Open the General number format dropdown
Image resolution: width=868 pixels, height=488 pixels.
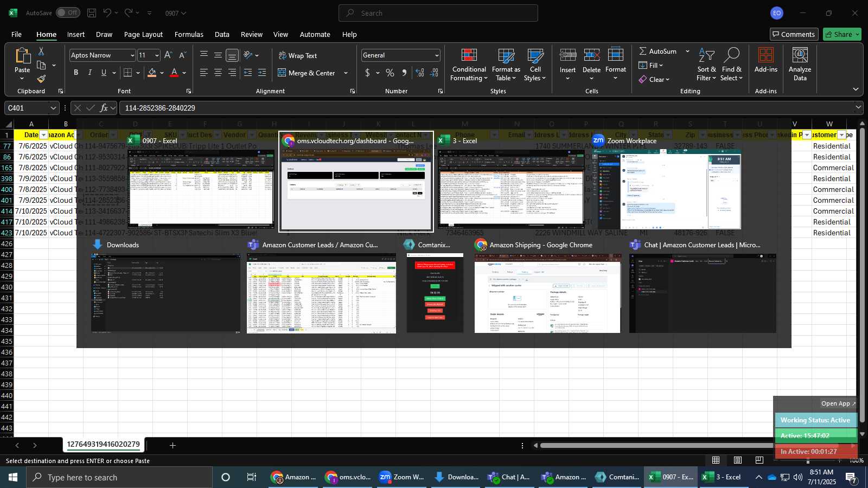tap(437, 55)
